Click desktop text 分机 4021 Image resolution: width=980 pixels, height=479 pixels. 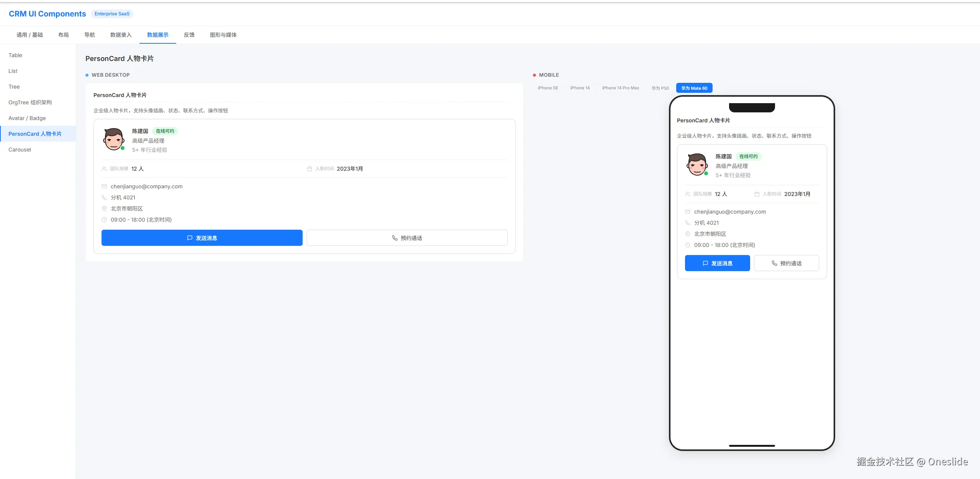123,198
